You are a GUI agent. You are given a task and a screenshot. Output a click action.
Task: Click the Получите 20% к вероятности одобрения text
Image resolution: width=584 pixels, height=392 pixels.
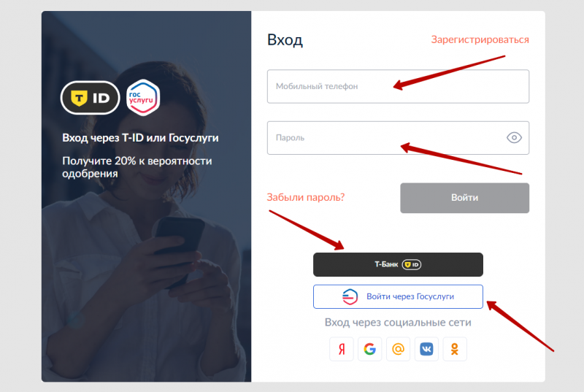[137, 167]
